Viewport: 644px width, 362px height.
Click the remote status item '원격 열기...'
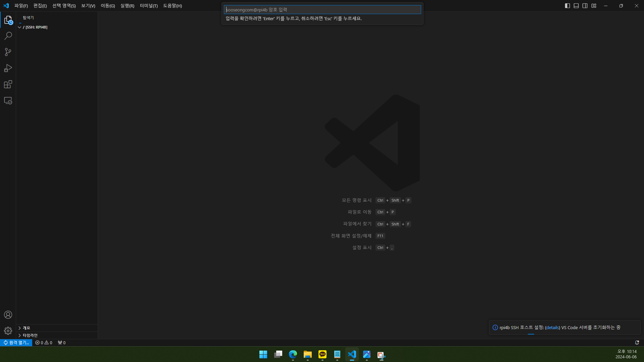pos(16,343)
